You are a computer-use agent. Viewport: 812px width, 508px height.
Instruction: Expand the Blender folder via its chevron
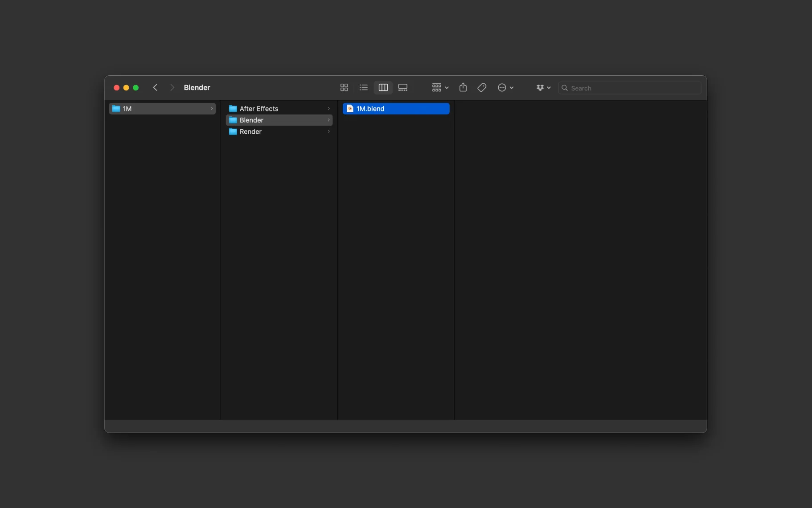coord(328,120)
